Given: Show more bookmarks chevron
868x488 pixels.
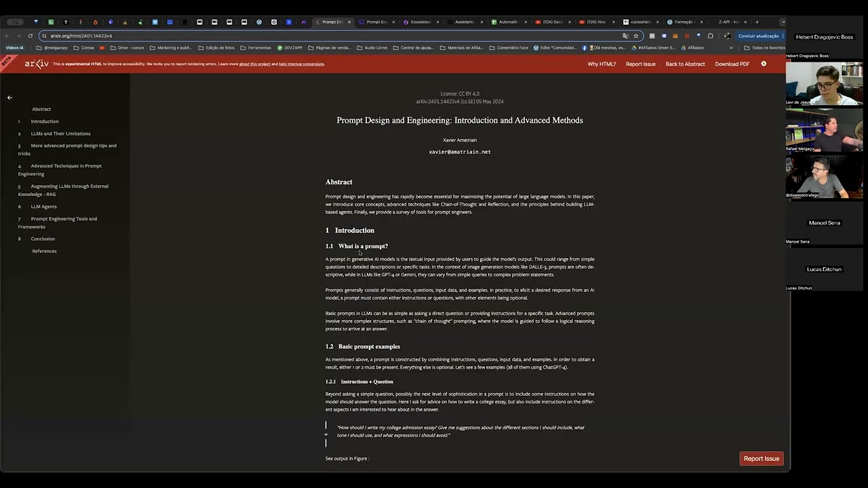Looking at the screenshot, I should click(731, 48).
